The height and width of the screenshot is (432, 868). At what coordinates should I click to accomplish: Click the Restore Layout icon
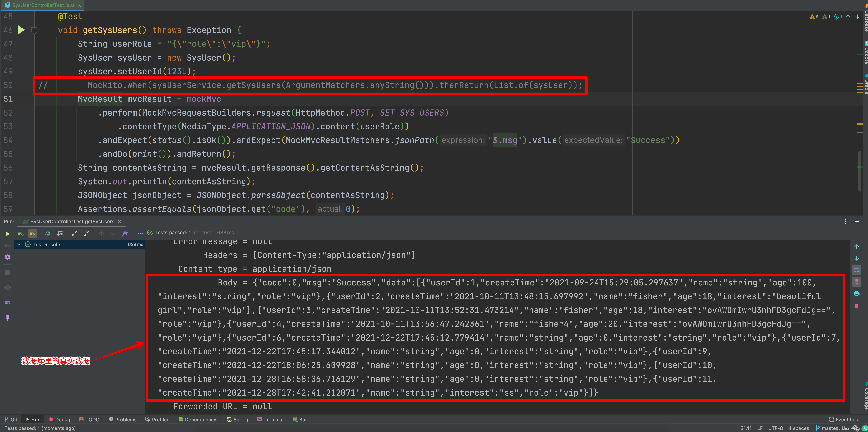click(7, 302)
